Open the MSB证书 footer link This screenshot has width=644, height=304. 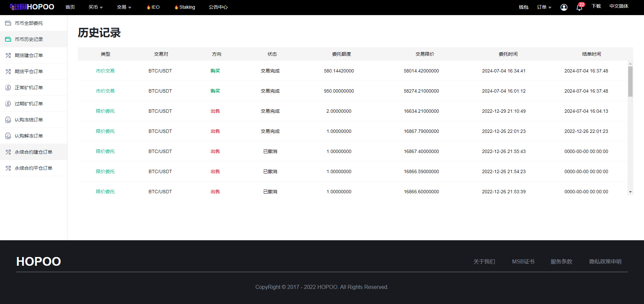tap(523, 262)
